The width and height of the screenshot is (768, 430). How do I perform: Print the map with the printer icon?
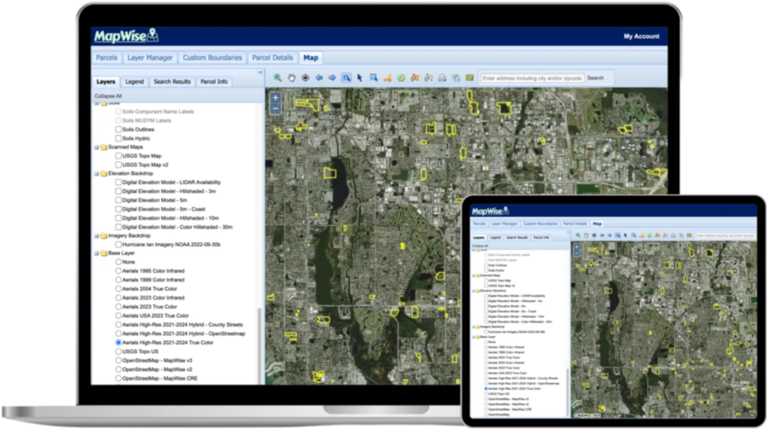pos(442,78)
